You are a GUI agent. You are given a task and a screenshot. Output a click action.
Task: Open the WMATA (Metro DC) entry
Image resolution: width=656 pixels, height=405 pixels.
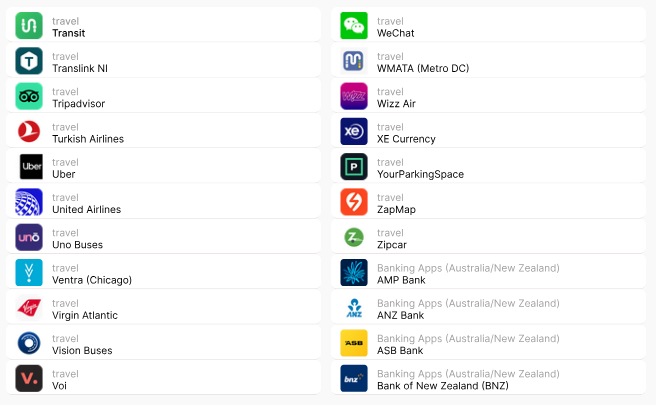pyautogui.click(x=490, y=62)
